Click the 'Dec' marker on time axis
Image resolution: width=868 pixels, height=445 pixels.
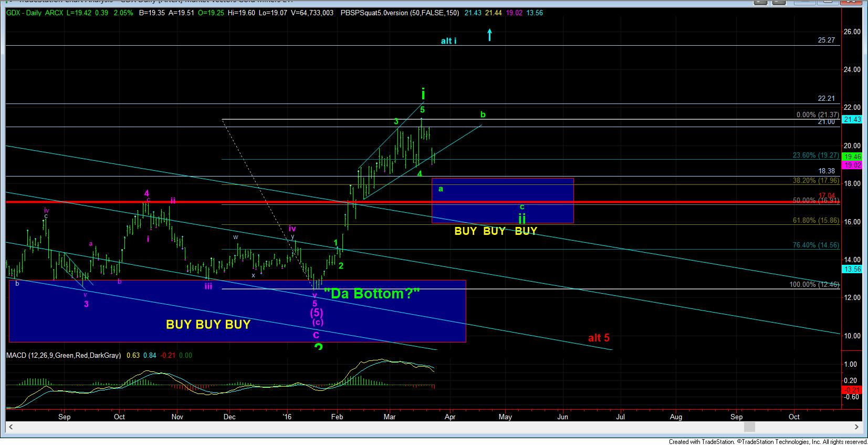coord(229,417)
